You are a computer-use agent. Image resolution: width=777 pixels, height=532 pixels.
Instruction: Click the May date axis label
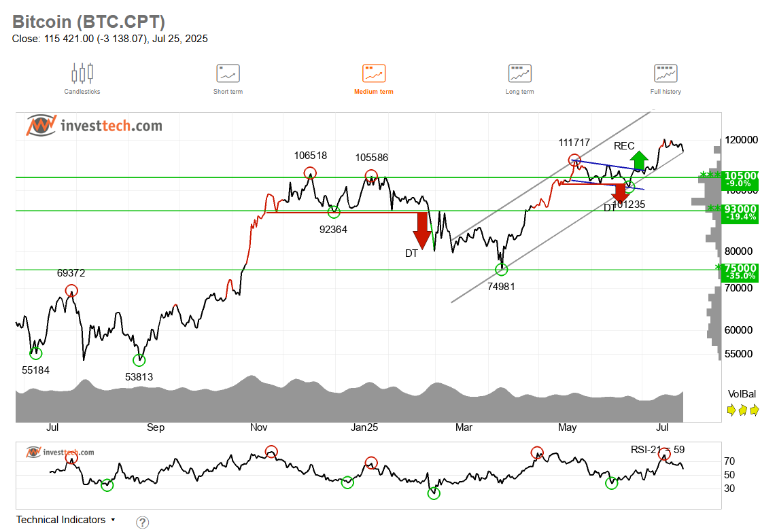click(568, 427)
